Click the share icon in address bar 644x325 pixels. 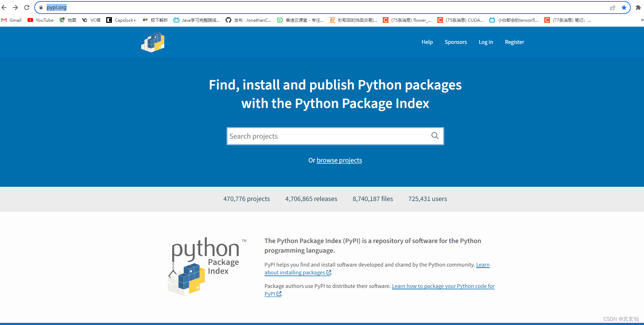coord(613,7)
